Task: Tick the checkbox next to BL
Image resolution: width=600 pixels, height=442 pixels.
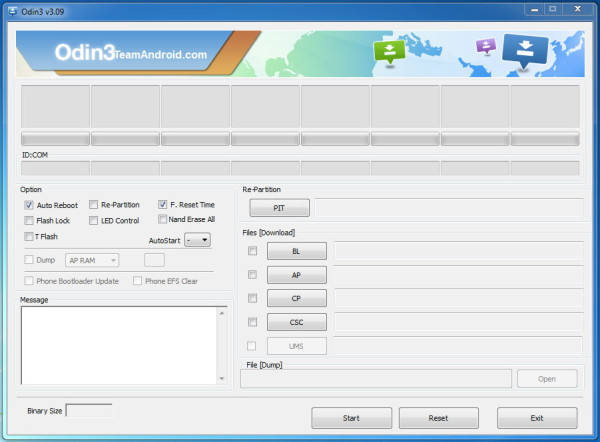Action: [253, 251]
